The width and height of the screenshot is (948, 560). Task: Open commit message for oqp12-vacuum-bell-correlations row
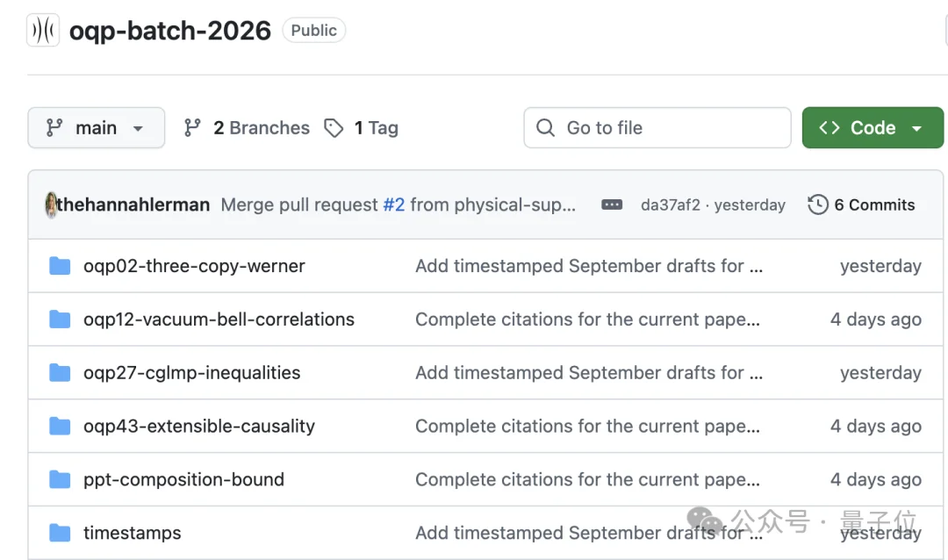click(587, 319)
